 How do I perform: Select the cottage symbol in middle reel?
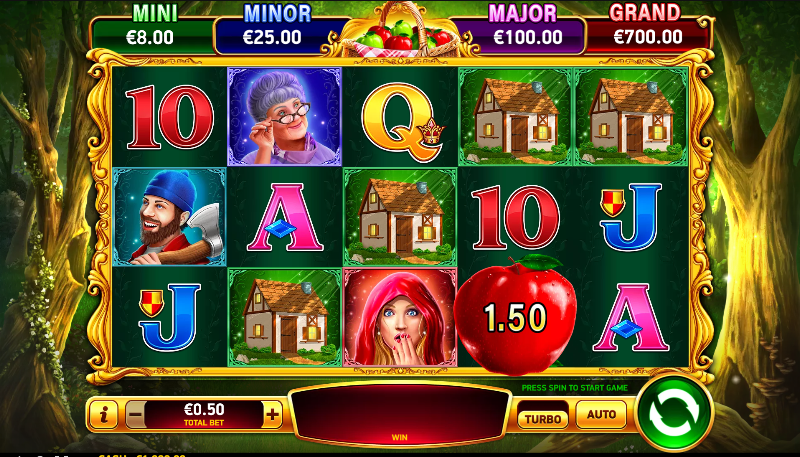click(400, 217)
